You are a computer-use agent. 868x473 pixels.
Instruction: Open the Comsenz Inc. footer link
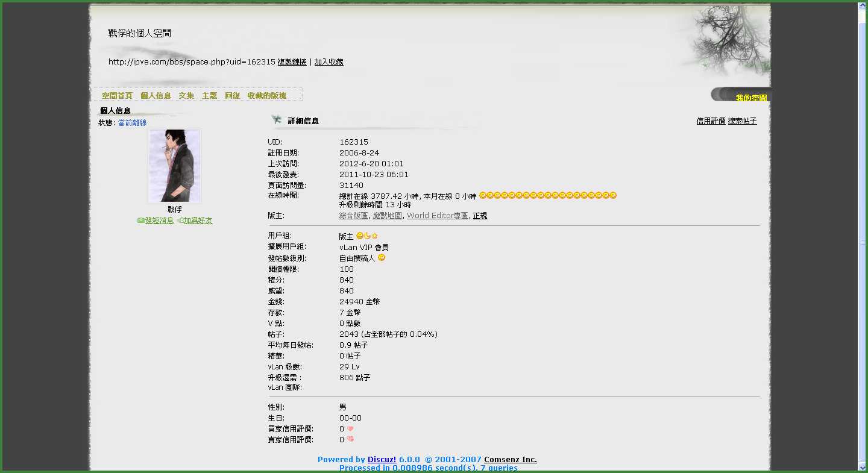(x=511, y=460)
